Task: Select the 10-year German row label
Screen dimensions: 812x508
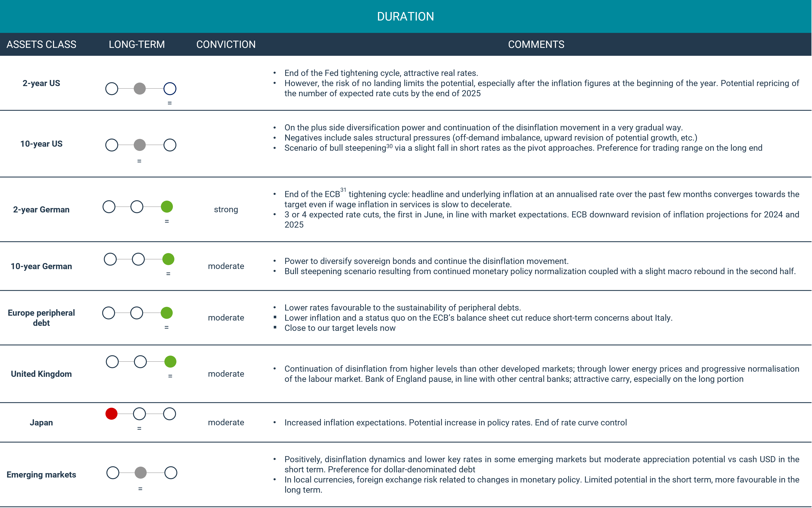Action: [x=41, y=266]
